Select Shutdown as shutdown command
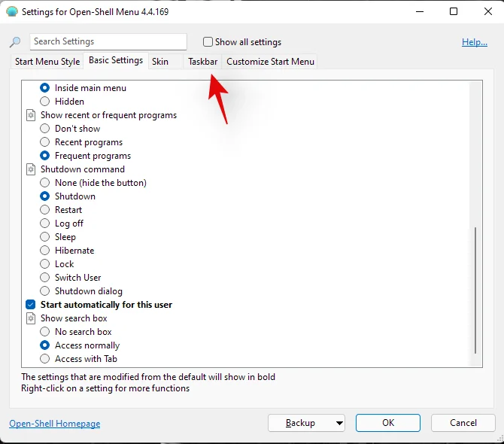Image resolution: width=504 pixels, height=444 pixels. pos(44,196)
